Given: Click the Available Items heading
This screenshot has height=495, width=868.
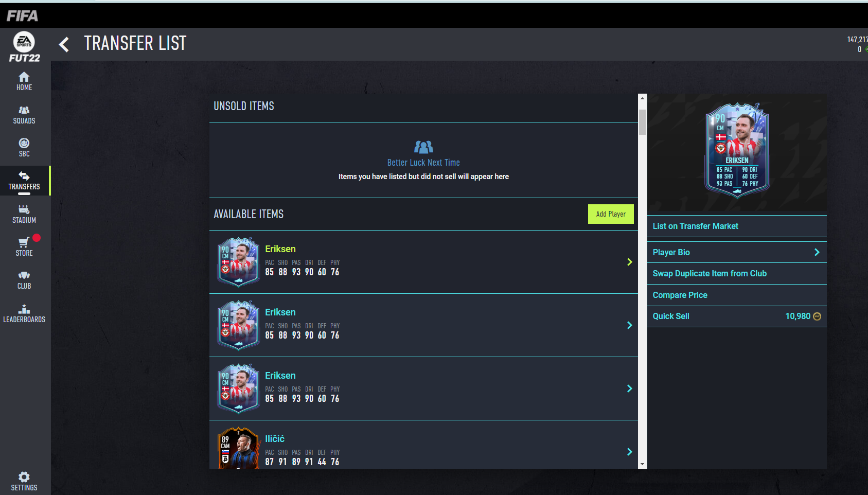Looking at the screenshot, I should click(x=249, y=214).
